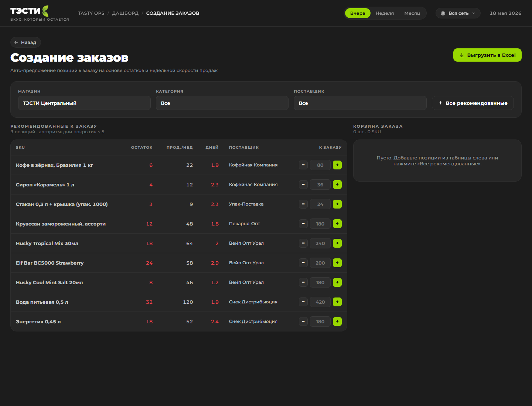Increase Энергетик 0,45 л order quantity

[337, 321]
